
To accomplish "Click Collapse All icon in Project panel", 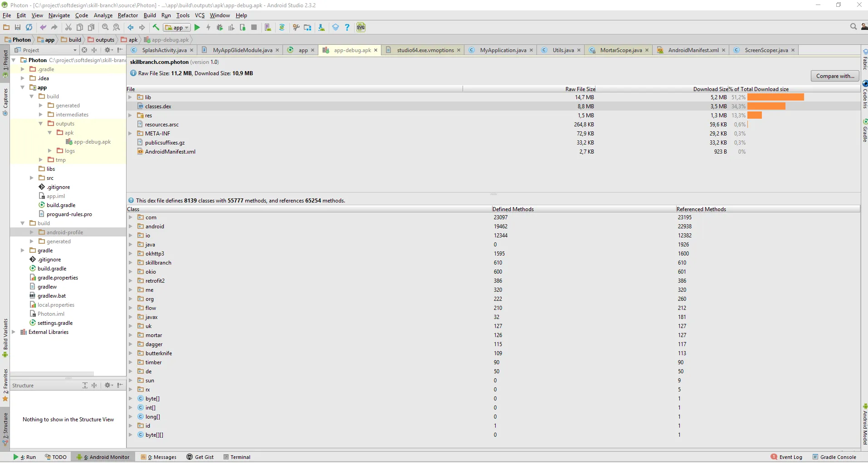I will 94,50.
